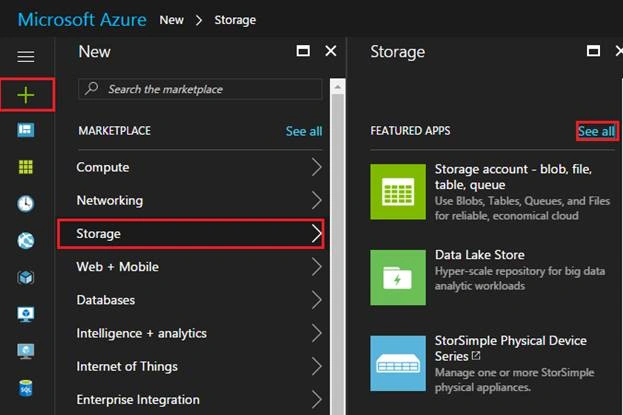The image size is (623, 415).
Task: Open the Recent clock icon
Action: 26,204
